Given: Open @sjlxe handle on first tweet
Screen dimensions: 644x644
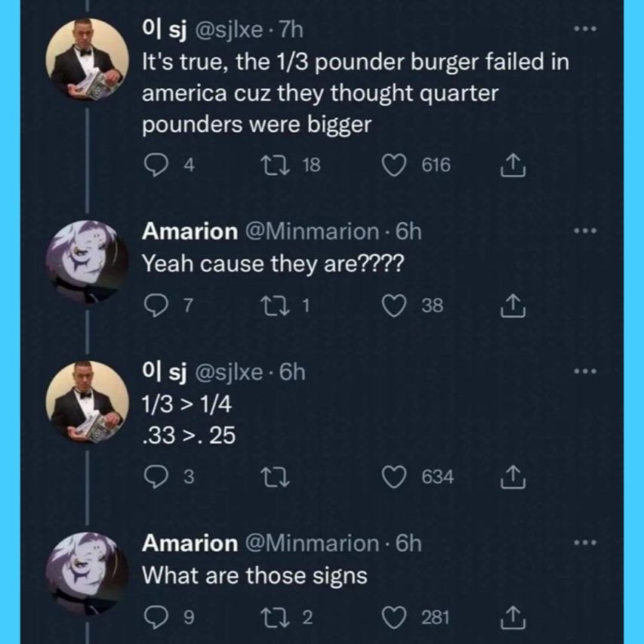Looking at the screenshot, I should coord(230,31).
